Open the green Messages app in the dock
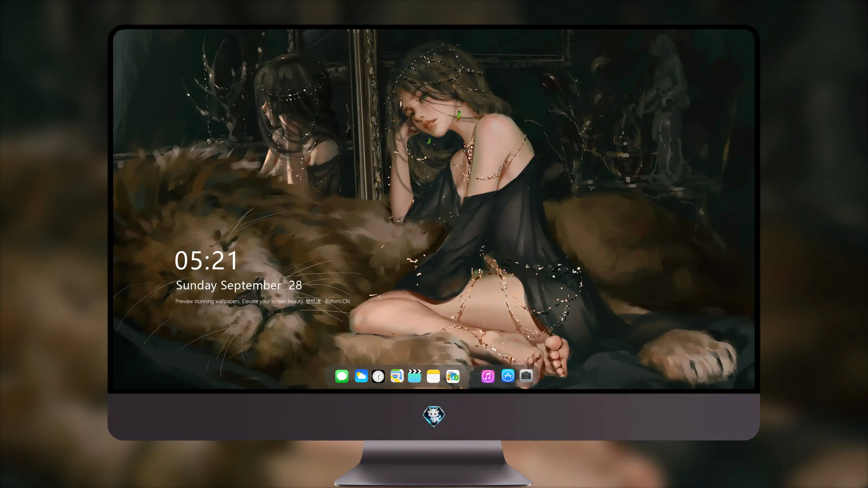This screenshot has width=868, height=488. click(342, 376)
